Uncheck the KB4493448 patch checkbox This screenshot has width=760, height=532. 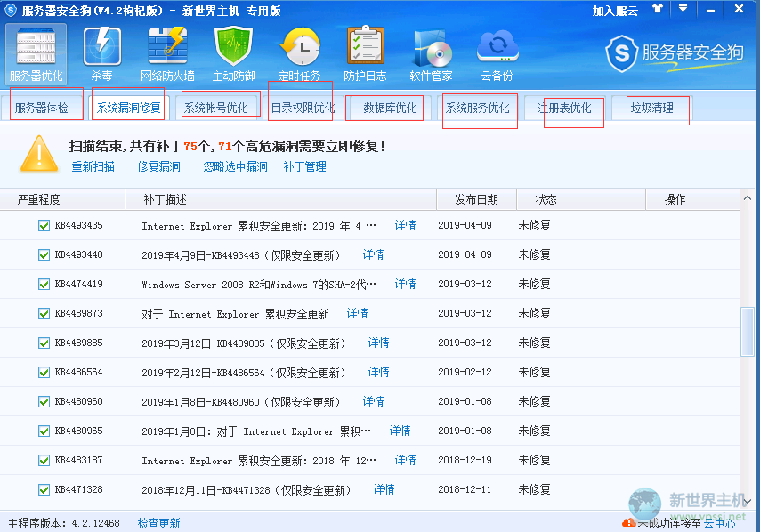(44, 254)
